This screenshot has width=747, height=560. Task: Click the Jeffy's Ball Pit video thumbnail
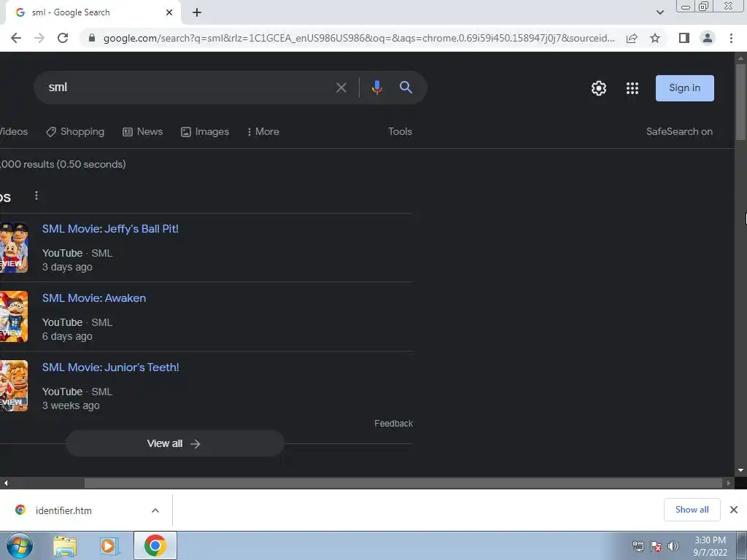click(14, 248)
